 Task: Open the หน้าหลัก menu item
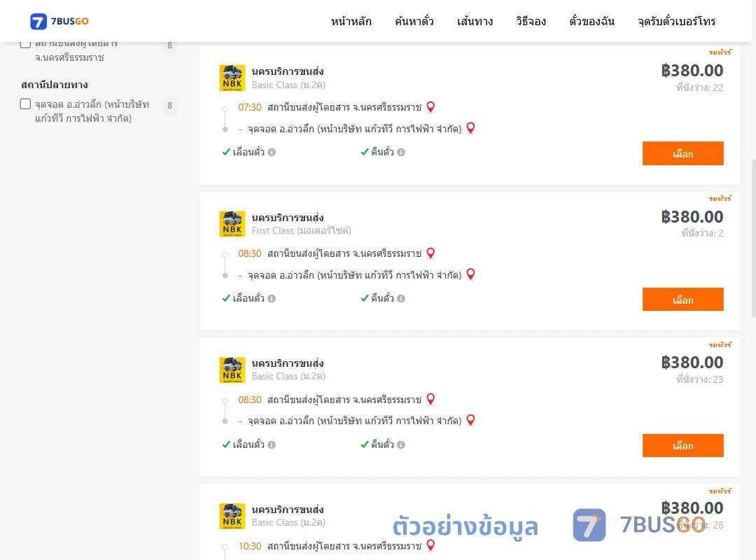351,21
